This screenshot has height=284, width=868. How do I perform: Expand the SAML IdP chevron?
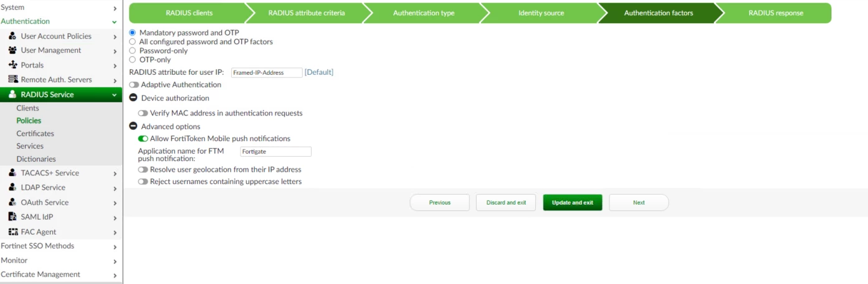[x=115, y=217]
